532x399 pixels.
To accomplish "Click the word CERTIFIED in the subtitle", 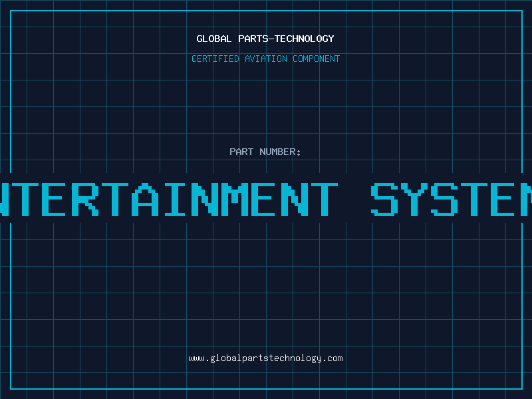I will pos(215,59).
